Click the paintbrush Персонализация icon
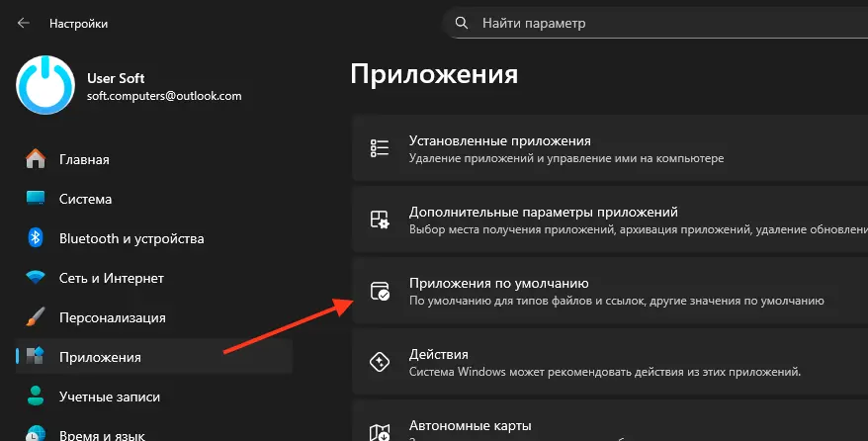868x441 pixels. (x=36, y=317)
